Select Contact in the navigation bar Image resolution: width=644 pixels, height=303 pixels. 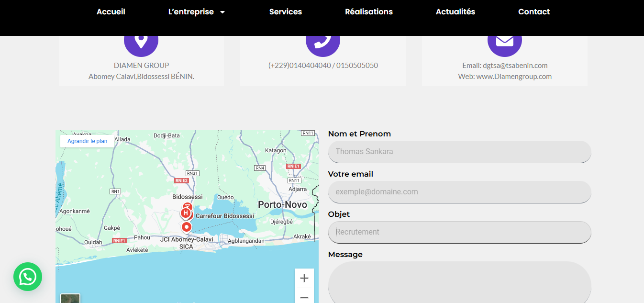tap(534, 12)
